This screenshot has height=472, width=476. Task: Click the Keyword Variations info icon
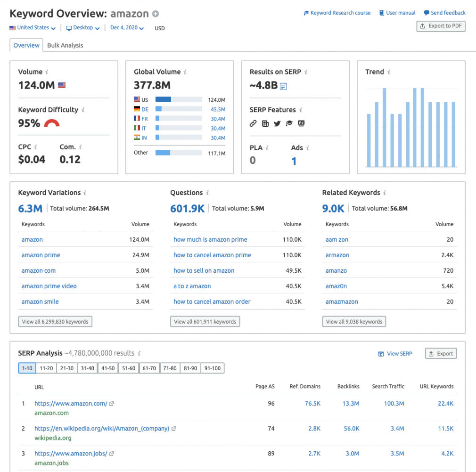[x=85, y=193]
